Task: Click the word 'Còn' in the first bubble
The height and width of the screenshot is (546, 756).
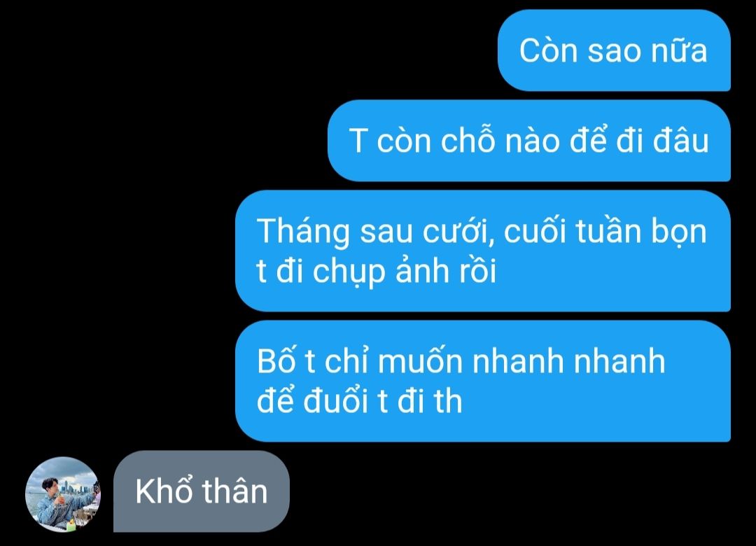Action: tap(548, 50)
